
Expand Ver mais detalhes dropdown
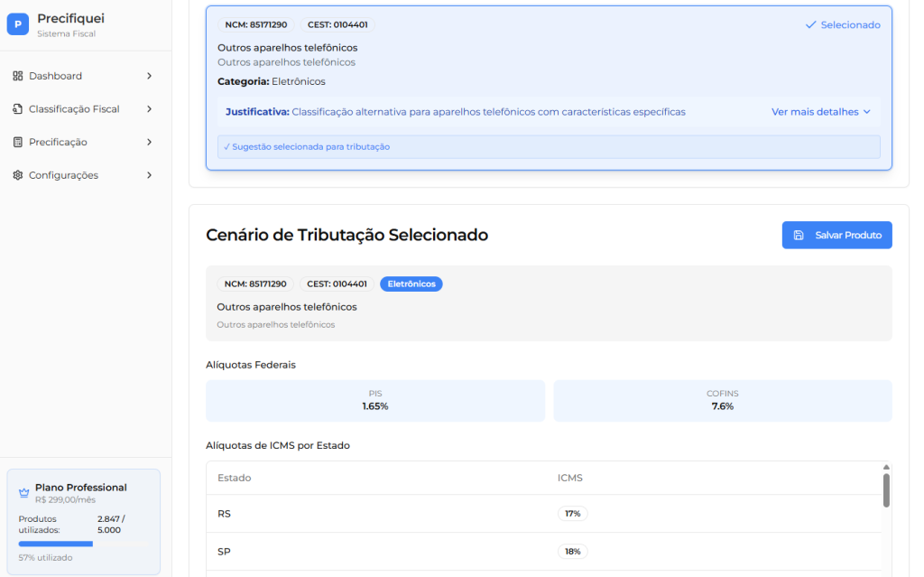pyautogui.click(x=821, y=112)
